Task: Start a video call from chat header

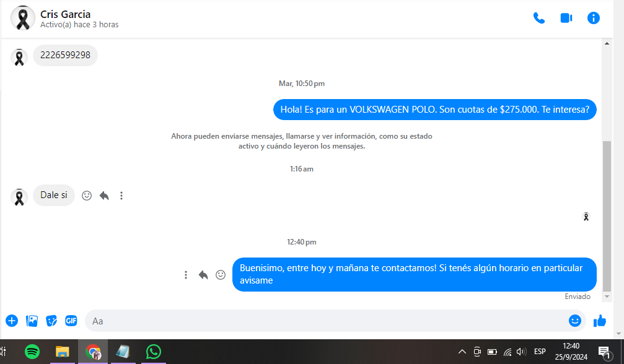Action: tap(566, 19)
